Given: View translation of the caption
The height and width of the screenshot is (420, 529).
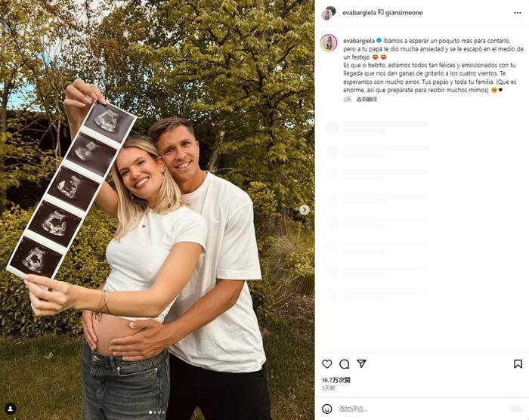Looking at the screenshot, I should [367, 100].
